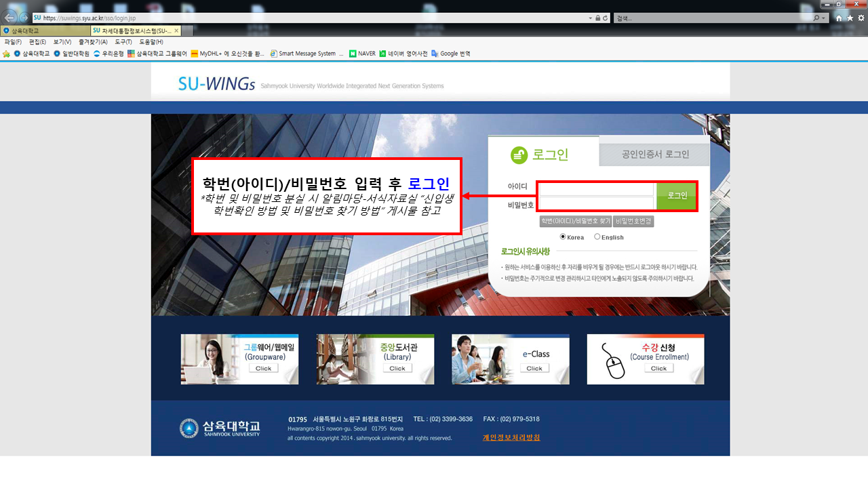Click the 비밀번호변경 button

(x=633, y=222)
